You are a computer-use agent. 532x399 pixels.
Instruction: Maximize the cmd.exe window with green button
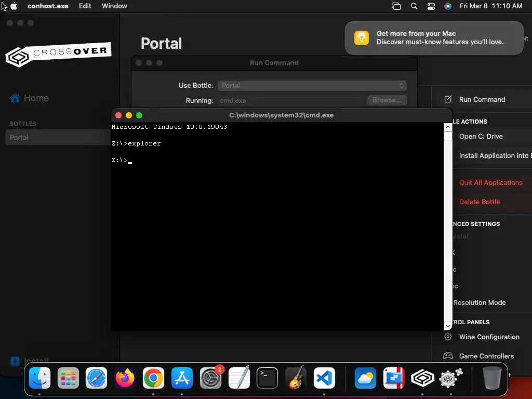[x=139, y=115]
